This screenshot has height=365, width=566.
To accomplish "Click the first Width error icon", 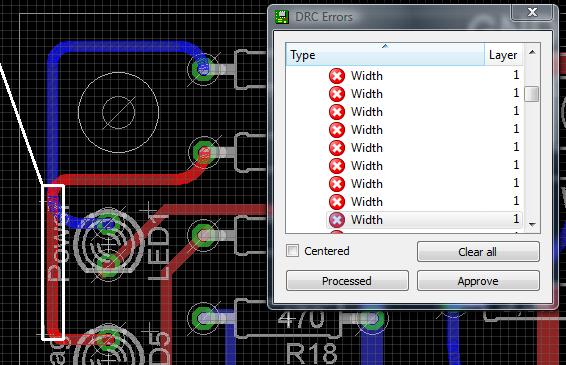I will [x=337, y=76].
